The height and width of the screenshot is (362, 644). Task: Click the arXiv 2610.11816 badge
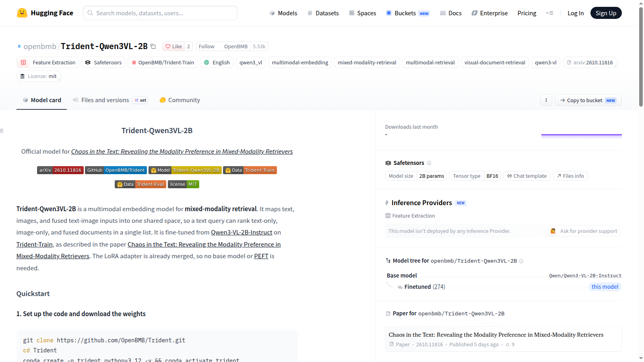click(x=60, y=170)
